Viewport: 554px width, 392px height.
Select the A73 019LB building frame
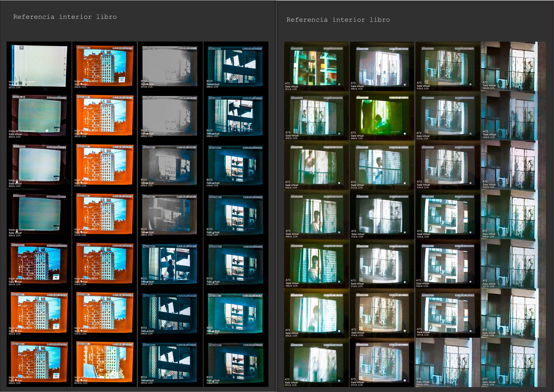(448, 215)
